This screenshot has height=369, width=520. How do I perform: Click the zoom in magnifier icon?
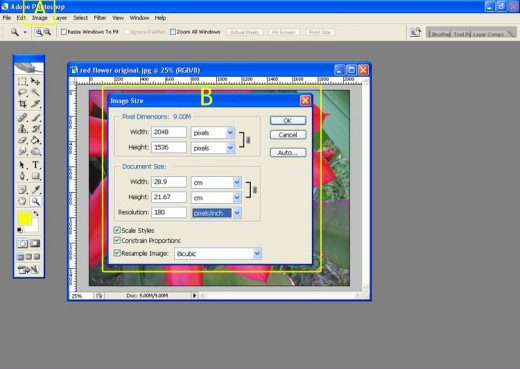(x=39, y=32)
